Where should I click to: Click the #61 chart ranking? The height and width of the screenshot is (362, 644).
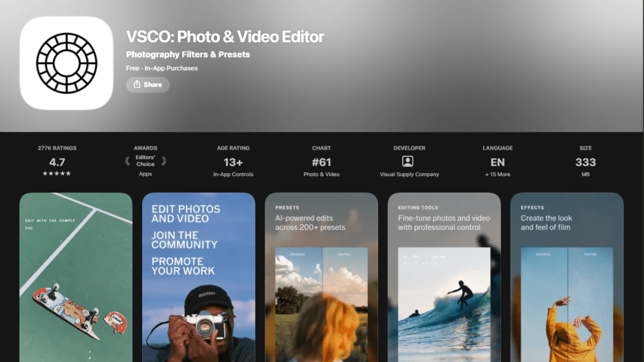[321, 163]
